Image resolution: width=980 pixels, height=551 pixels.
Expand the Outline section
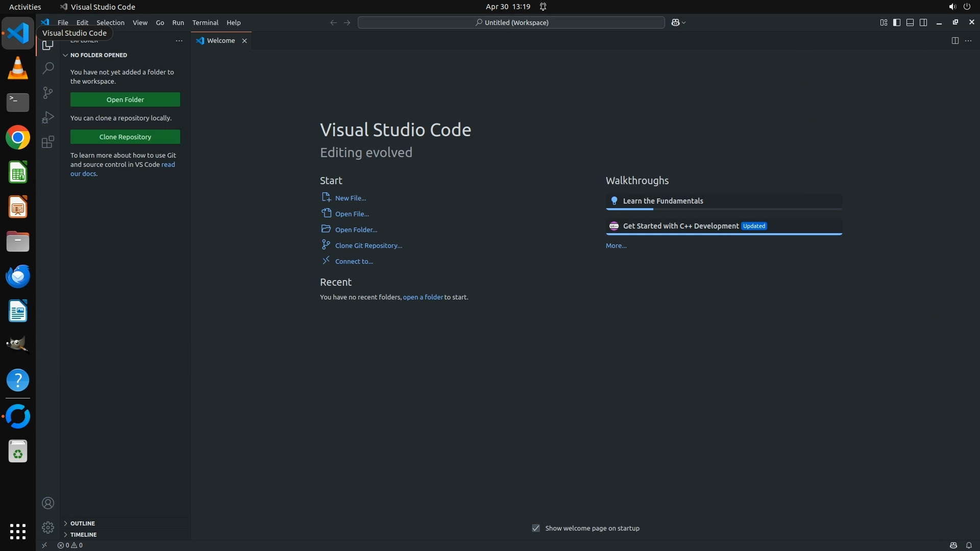(82, 523)
